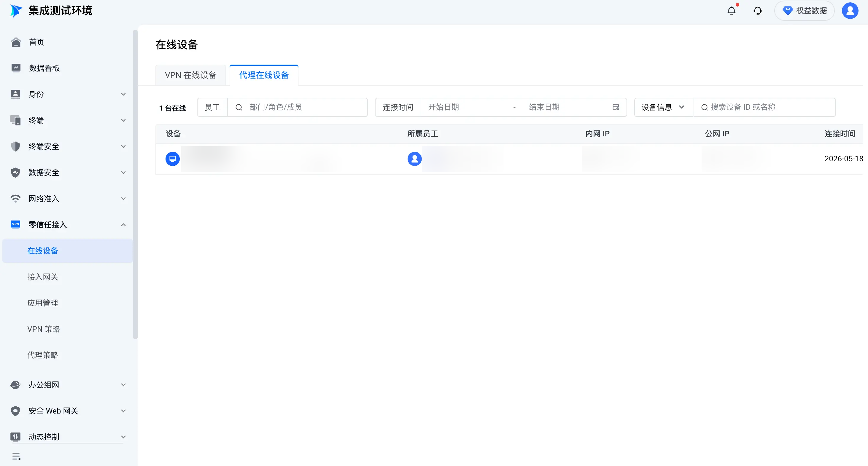Click the customer support headset icon

click(757, 11)
